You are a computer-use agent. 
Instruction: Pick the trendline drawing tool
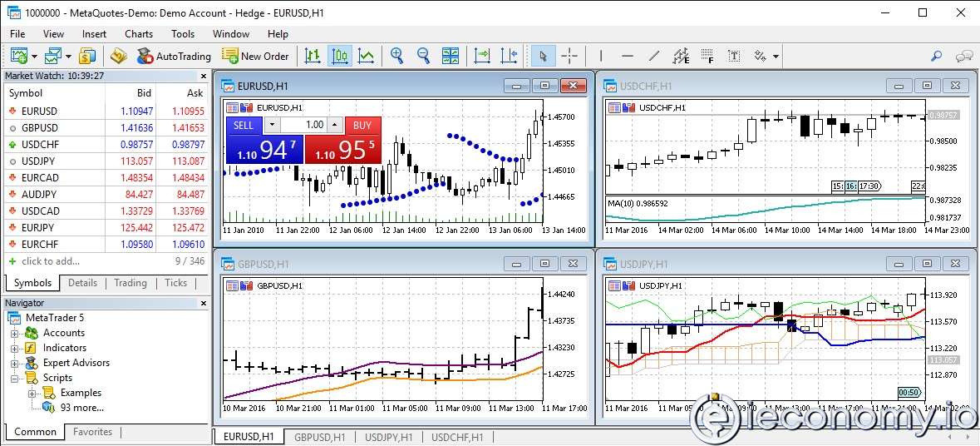click(654, 56)
